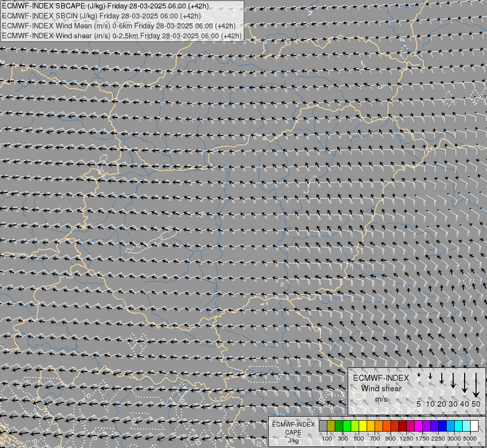Select the pink-magenta CAPE swatch right of 1250
Screen dimensions: 487x448
pyautogui.click(x=410, y=426)
